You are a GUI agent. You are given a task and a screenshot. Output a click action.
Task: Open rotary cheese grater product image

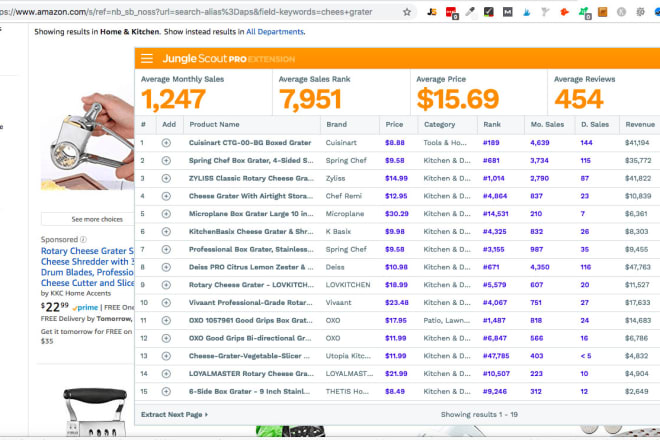(88, 141)
